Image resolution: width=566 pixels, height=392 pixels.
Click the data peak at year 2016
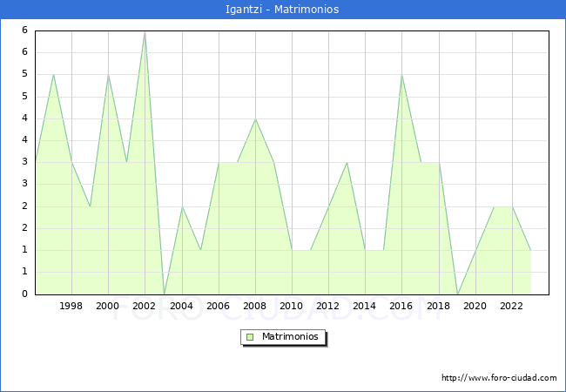[x=401, y=75]
